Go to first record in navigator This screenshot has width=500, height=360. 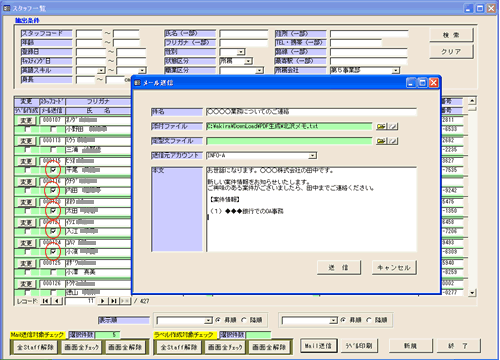(46, 301)
